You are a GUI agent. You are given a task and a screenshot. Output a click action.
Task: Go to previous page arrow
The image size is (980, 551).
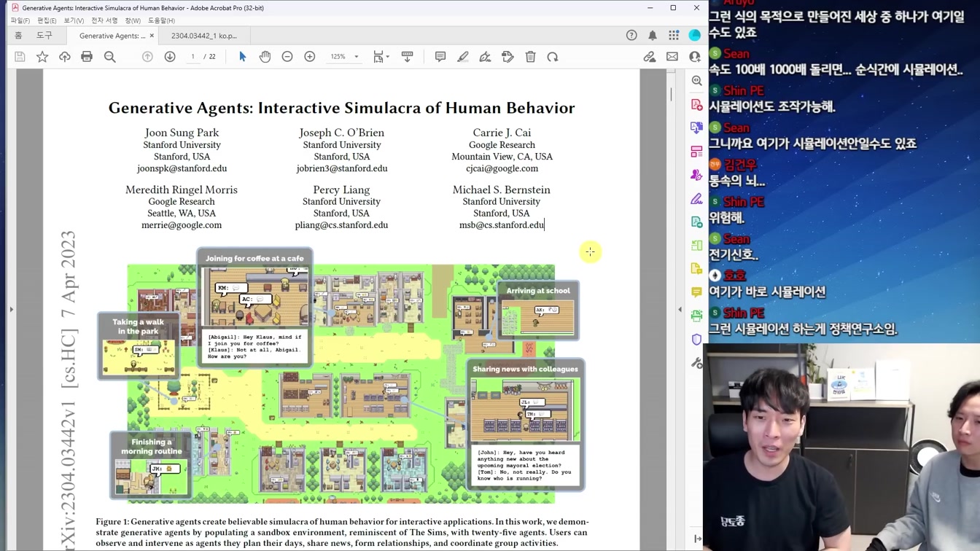(147, 57)
